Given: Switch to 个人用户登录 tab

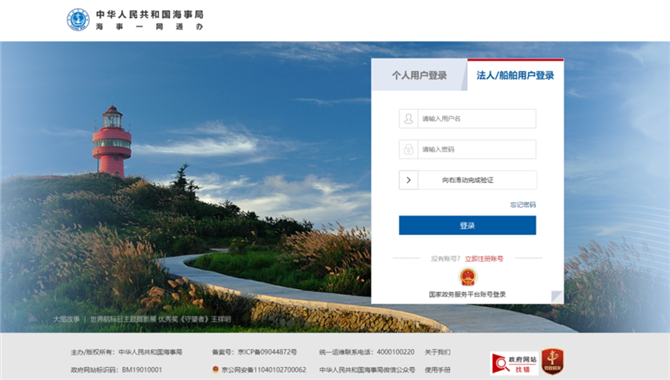Looking at the screenshot, I should 419,75.
